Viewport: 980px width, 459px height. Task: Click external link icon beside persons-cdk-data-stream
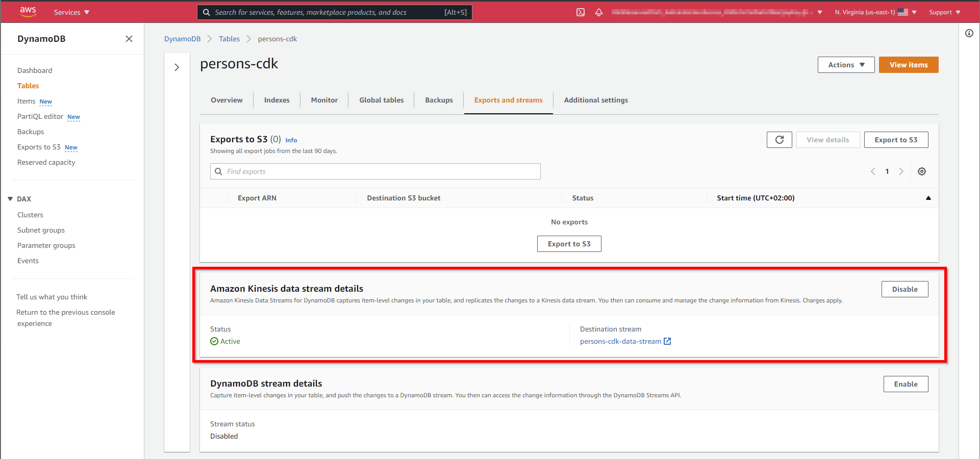click(x=667, y=341)
